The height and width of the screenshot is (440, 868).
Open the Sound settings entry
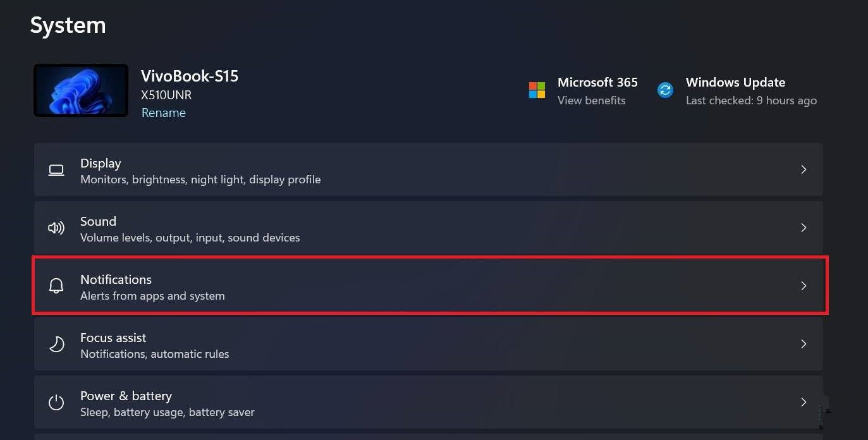(x=379, y=228)
